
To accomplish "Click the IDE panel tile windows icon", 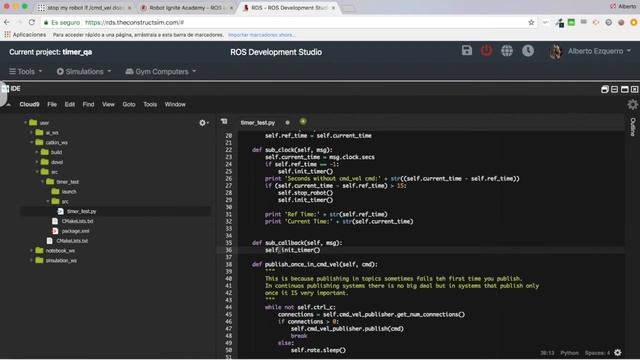I will tap(605, 89).
